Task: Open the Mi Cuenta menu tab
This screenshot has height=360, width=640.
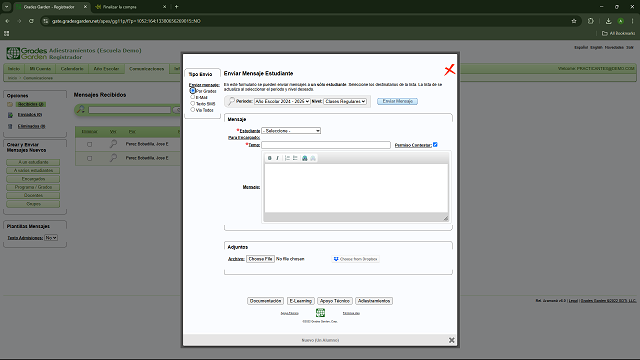Action: (x=40, y=69)
